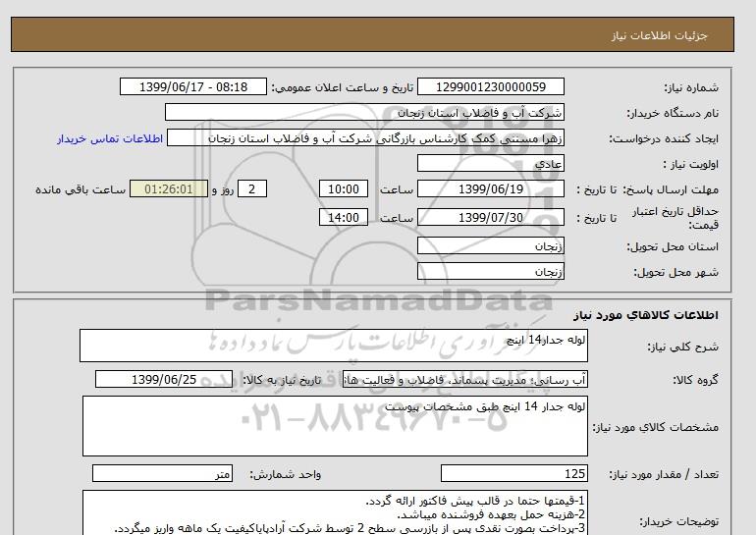
Task: Select the buyer notes text area
Action: pyautogui.click(x=335, y=513)
